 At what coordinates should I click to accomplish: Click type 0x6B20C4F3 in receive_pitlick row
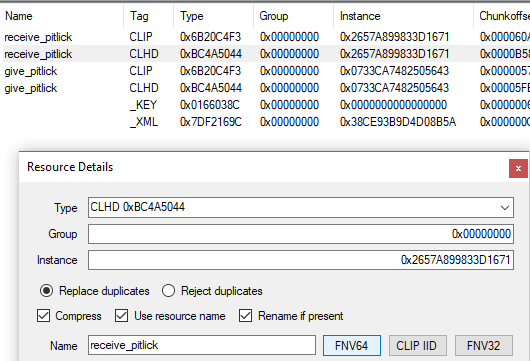(210, 37)
